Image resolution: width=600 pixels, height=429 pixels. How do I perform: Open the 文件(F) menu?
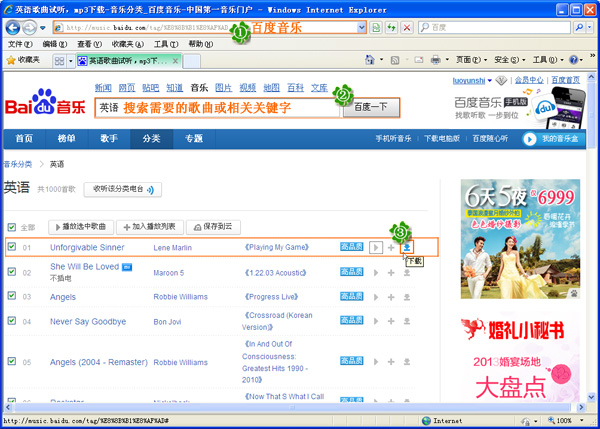click(x=20, y=44)
